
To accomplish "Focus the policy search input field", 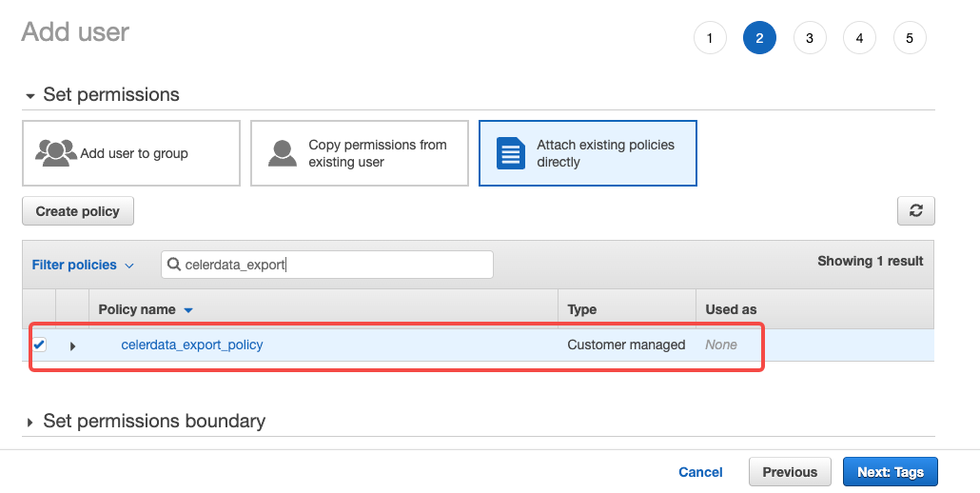I will click(x=327, y=265).
